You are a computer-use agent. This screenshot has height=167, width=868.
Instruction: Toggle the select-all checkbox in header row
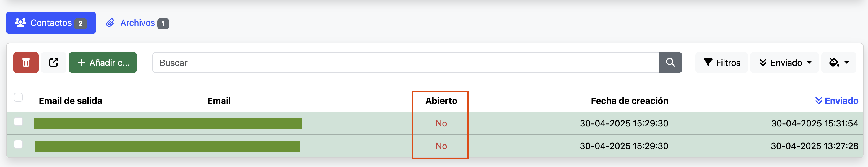coord(19,97)
